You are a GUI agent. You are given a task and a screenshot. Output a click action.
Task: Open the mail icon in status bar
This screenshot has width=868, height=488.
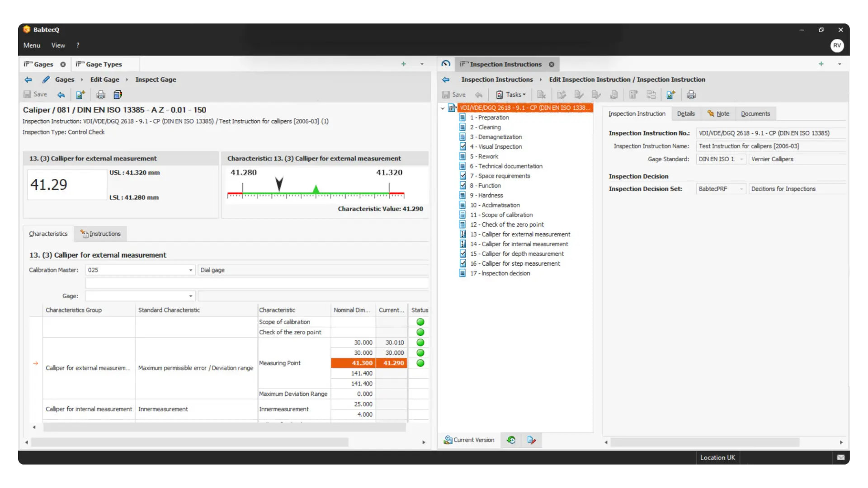tap(840, 457)
